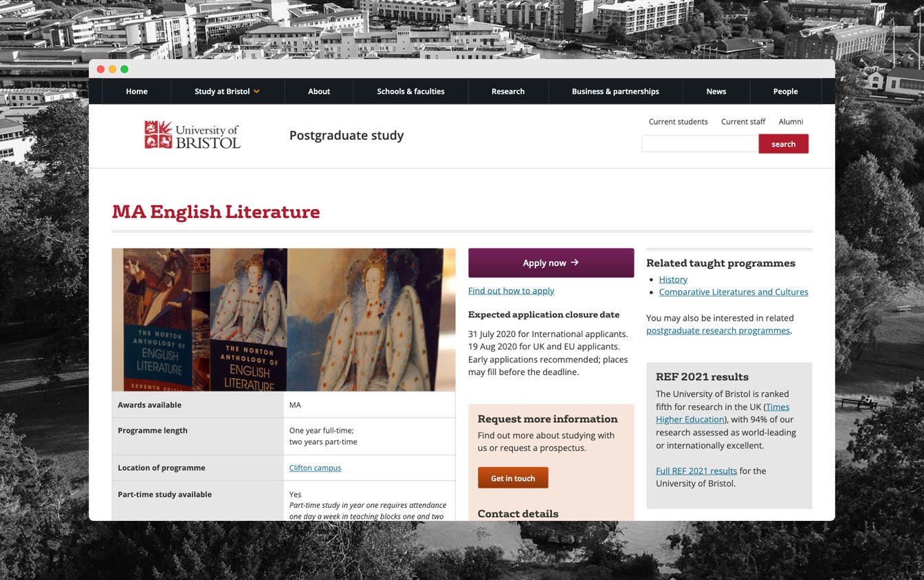Click the Get in touch button
Screen dimensions: 924x580
click(513, 478)
